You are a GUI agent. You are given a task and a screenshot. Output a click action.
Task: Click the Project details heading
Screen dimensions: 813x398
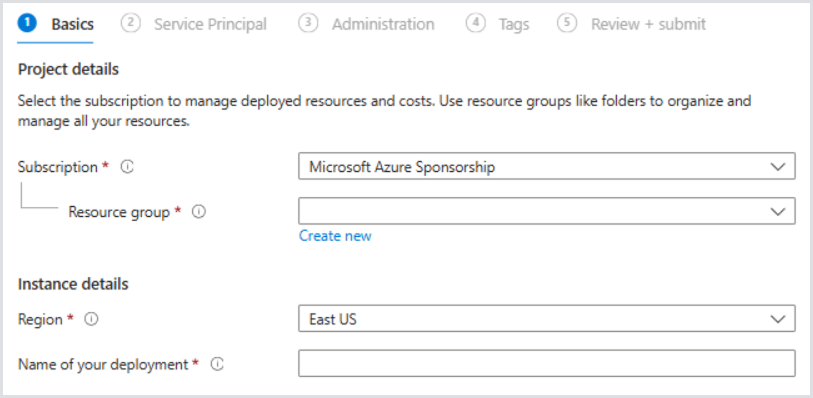coord(68,69)
